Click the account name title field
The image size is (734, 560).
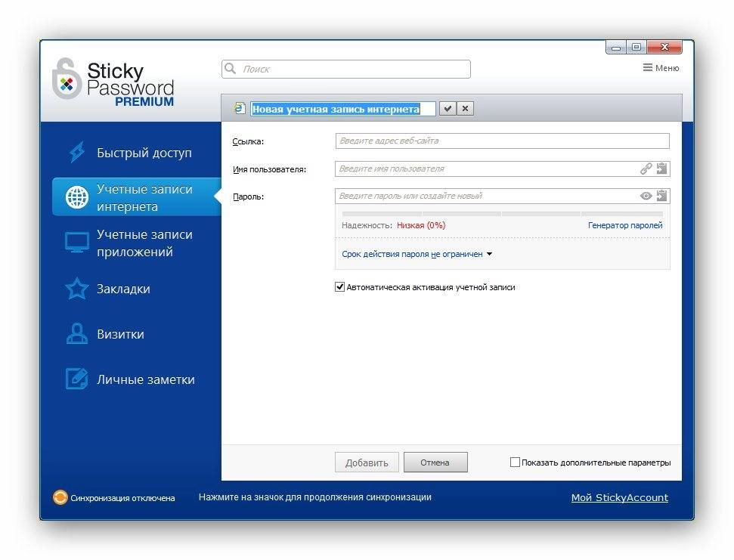point(342,109)
